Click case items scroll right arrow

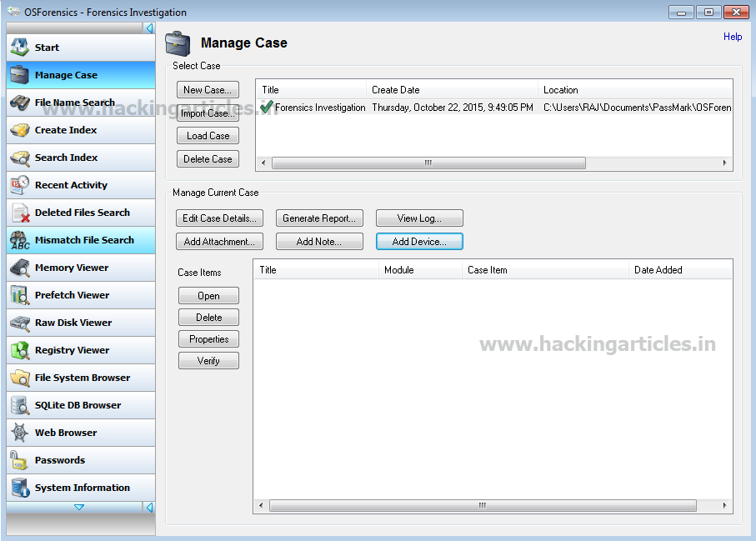(x=724, y=505)
